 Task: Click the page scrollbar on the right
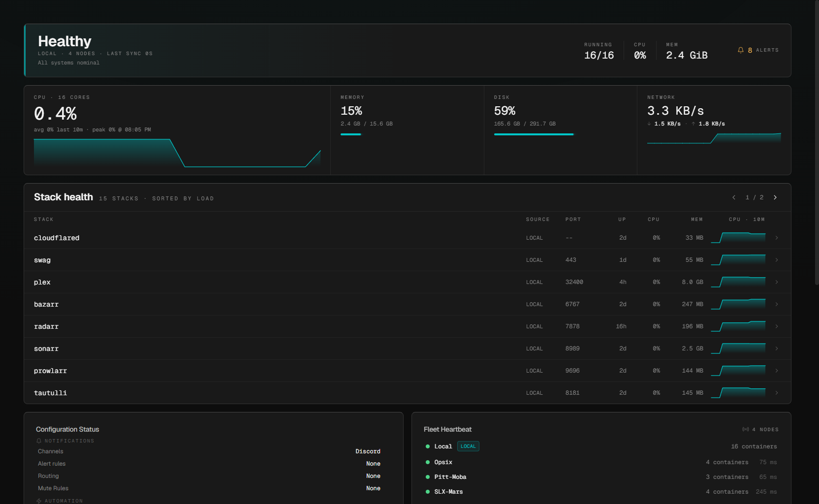(817, 143)
